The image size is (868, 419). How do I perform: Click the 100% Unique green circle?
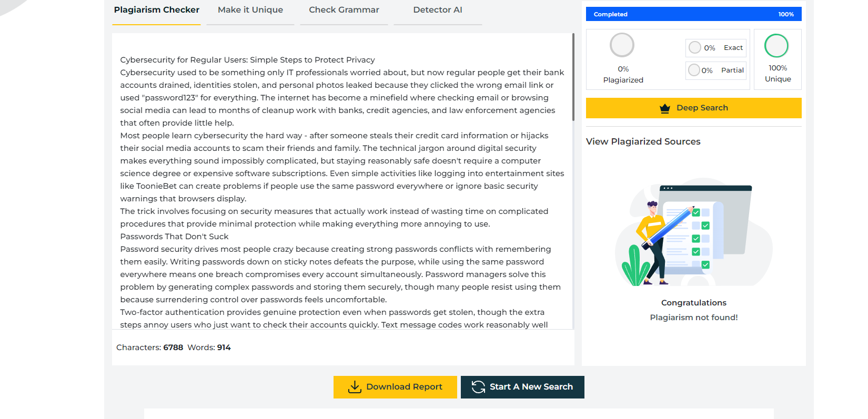click(x=776, y=46)
